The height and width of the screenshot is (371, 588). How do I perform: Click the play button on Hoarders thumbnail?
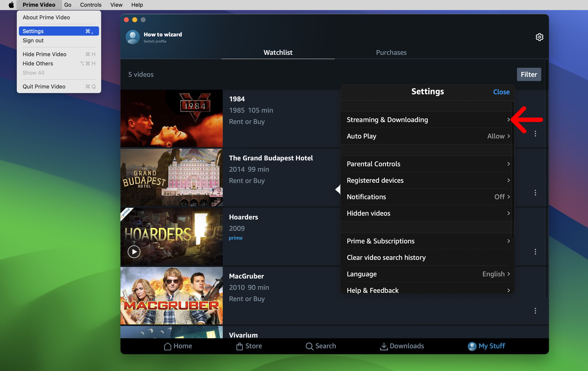pos(133,251)
